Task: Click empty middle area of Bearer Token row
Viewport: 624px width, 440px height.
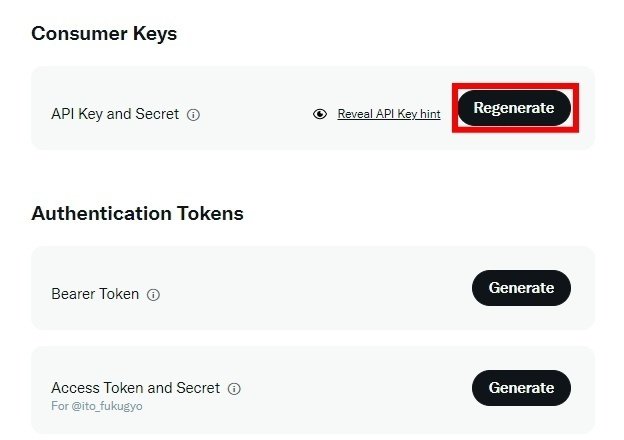Action: [x=310, y=290]
